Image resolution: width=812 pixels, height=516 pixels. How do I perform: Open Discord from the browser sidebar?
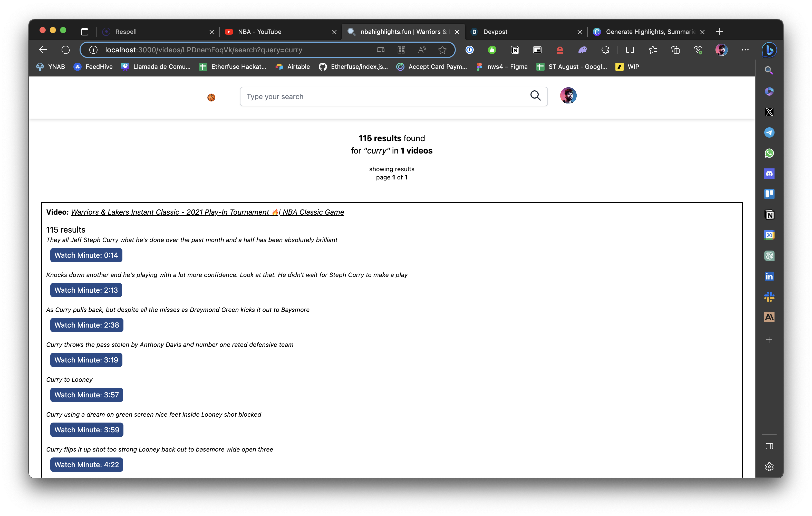pos(769,174)
